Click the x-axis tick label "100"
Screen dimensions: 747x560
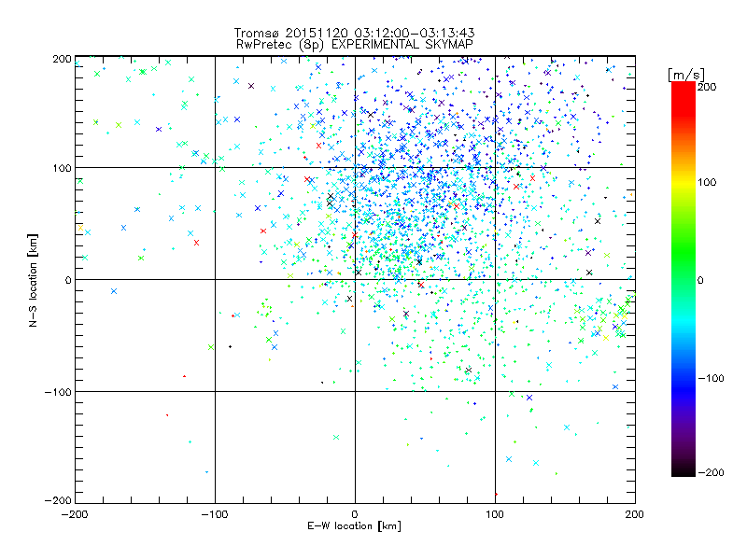click(x=495, y=514)
